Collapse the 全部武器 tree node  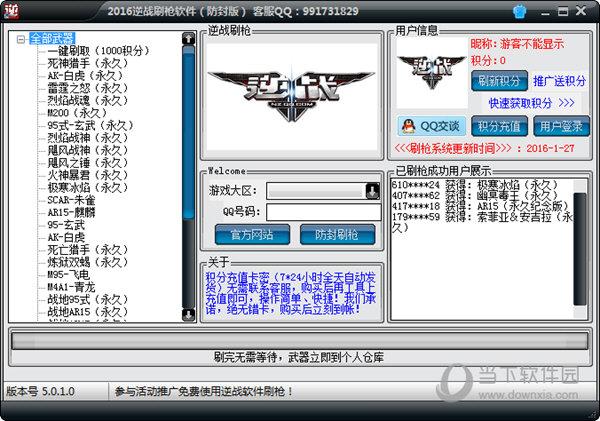21,39
